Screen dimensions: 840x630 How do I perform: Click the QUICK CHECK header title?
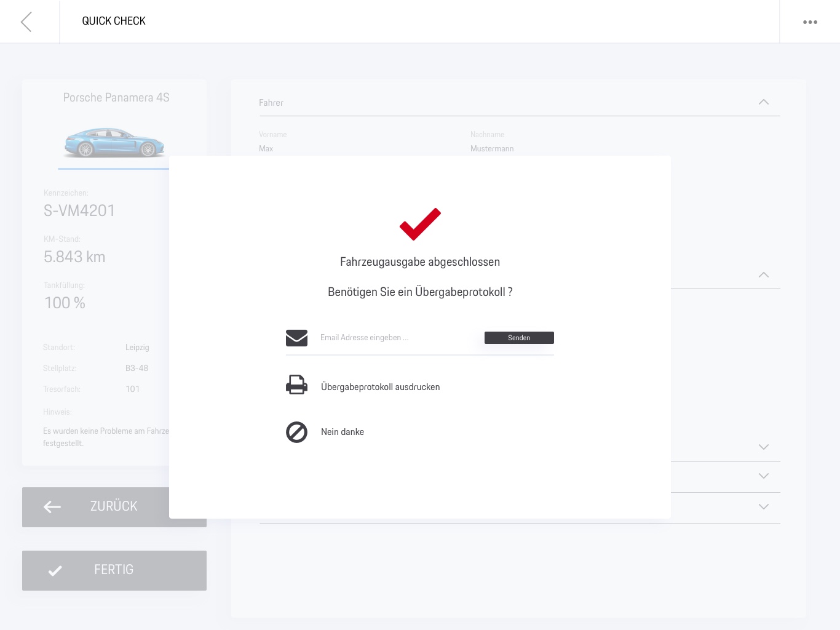[114, 21]
